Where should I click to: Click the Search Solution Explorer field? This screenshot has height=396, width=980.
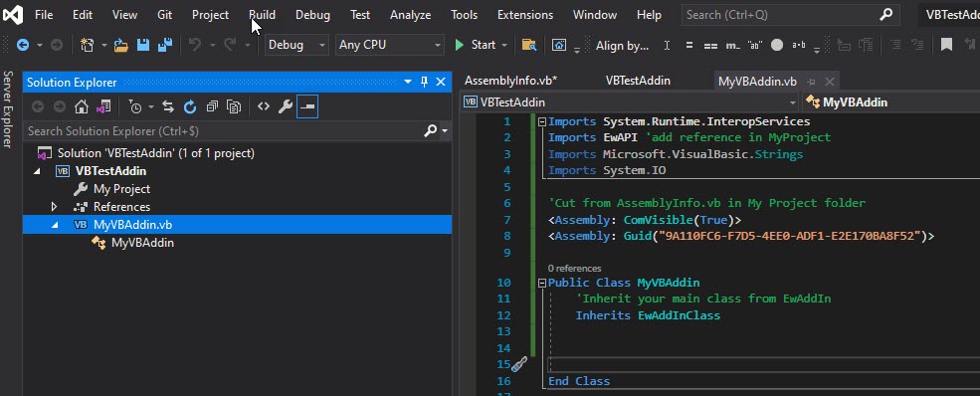click(224, 131)
